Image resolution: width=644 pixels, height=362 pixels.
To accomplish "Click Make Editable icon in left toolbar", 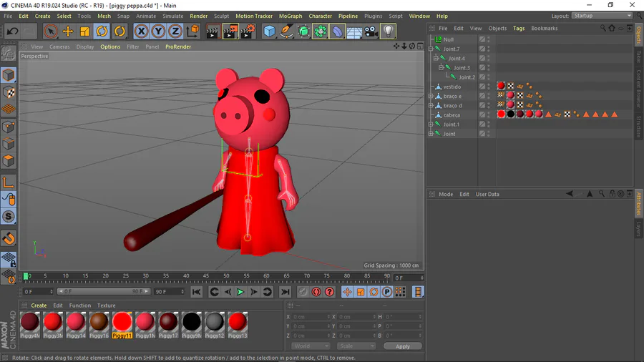I will pos(9,54).
